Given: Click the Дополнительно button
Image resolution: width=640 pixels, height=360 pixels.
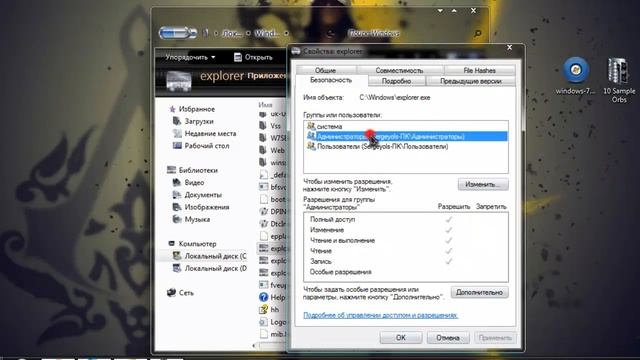Looking at the screenshot, I should 479,292.
